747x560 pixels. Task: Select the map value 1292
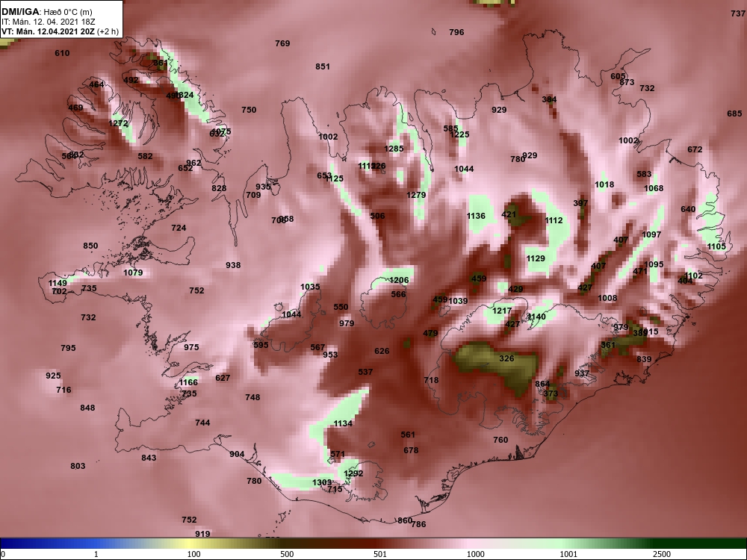[353, 474]
